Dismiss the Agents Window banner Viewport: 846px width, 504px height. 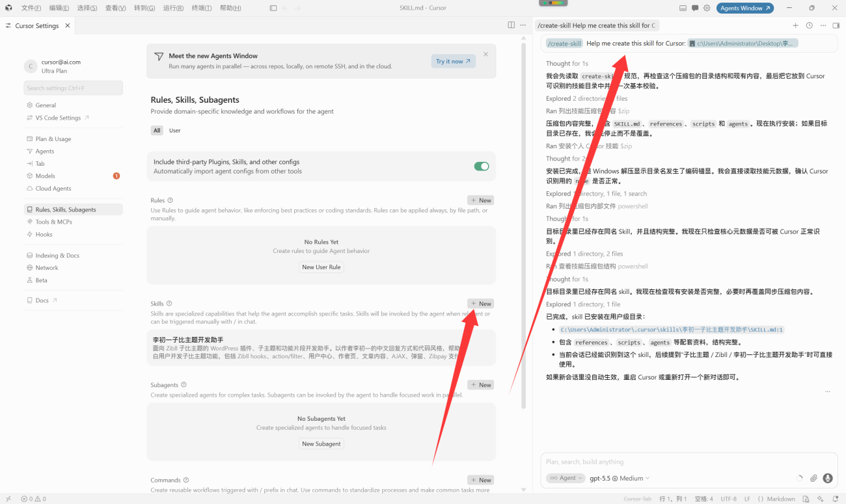[x=485, y=55]
